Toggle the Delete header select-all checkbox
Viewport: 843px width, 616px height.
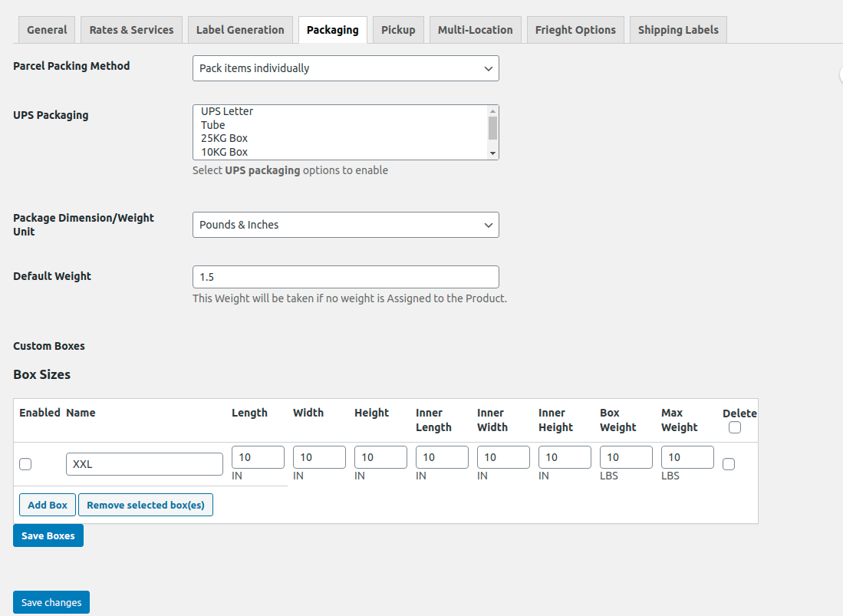click(x=735, y=427)
